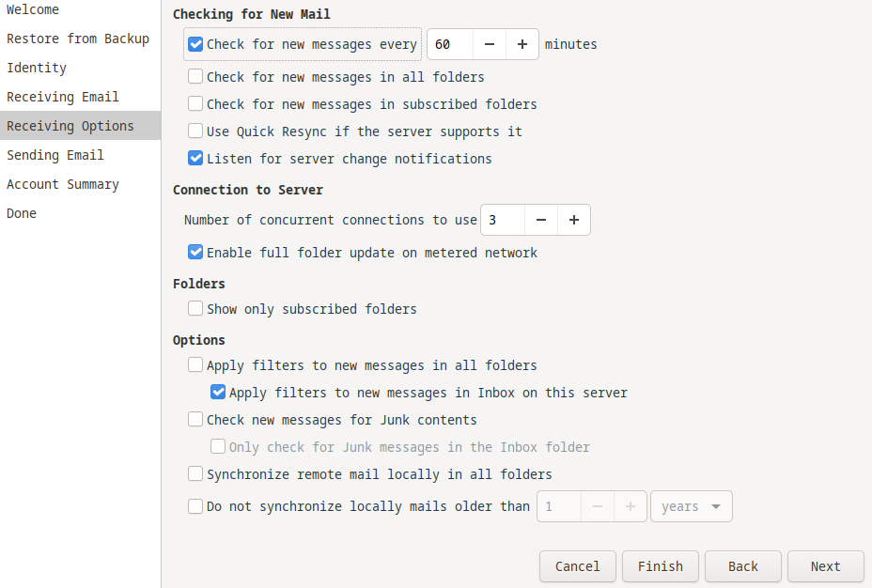This screenshot has width=872, height=588.
Task: Disable 'Listen for server change notifications'
Action: click(195, 159)
